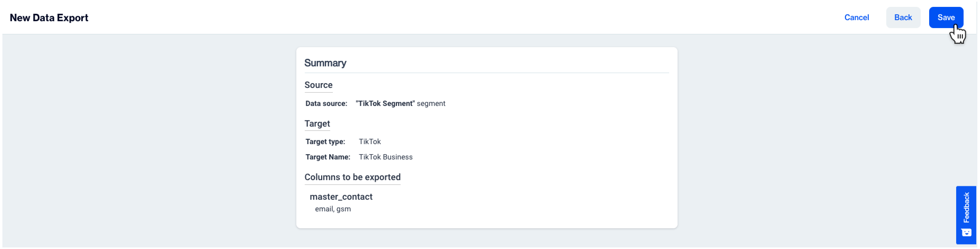Click the New Data Export page title

[49, 18]
